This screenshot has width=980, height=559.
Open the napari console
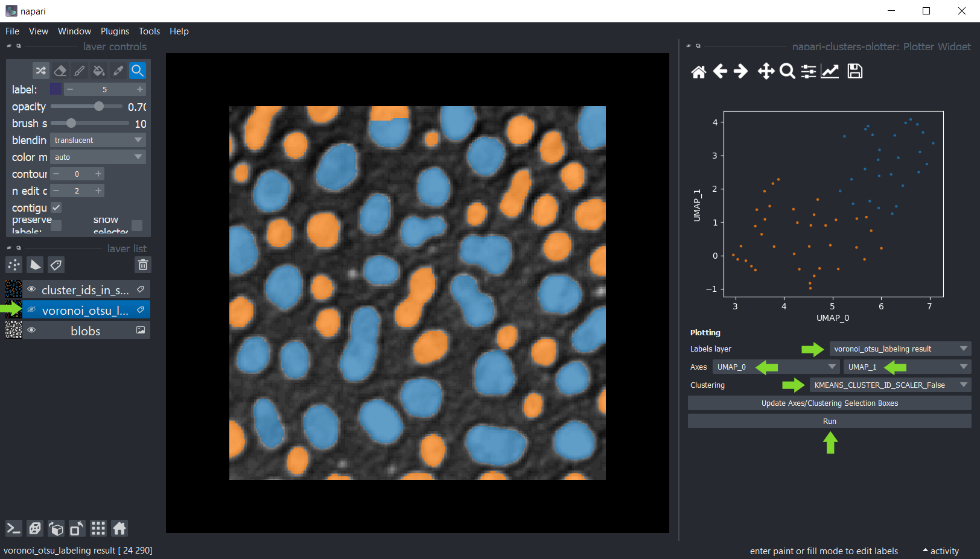click(13, 529)
